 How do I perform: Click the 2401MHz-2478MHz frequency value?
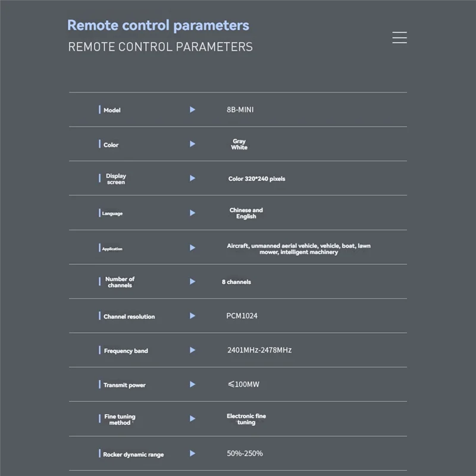pos(259,350)
